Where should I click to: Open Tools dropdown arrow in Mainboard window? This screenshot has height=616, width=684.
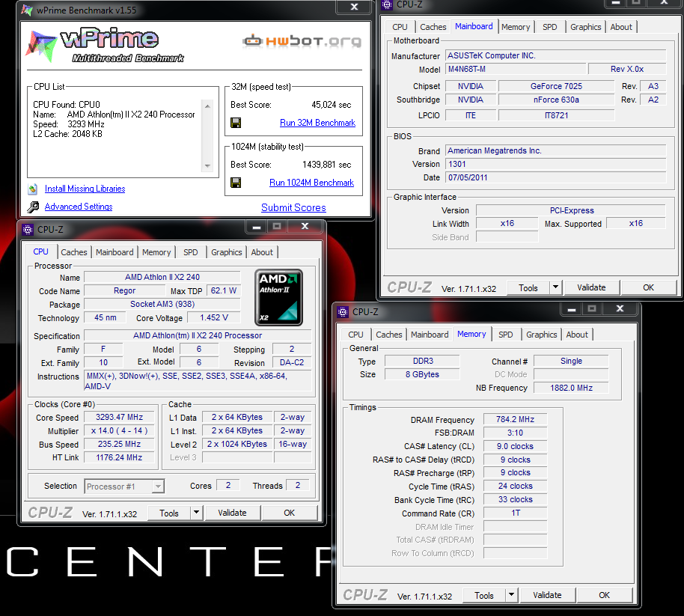[x=555, y=287]
